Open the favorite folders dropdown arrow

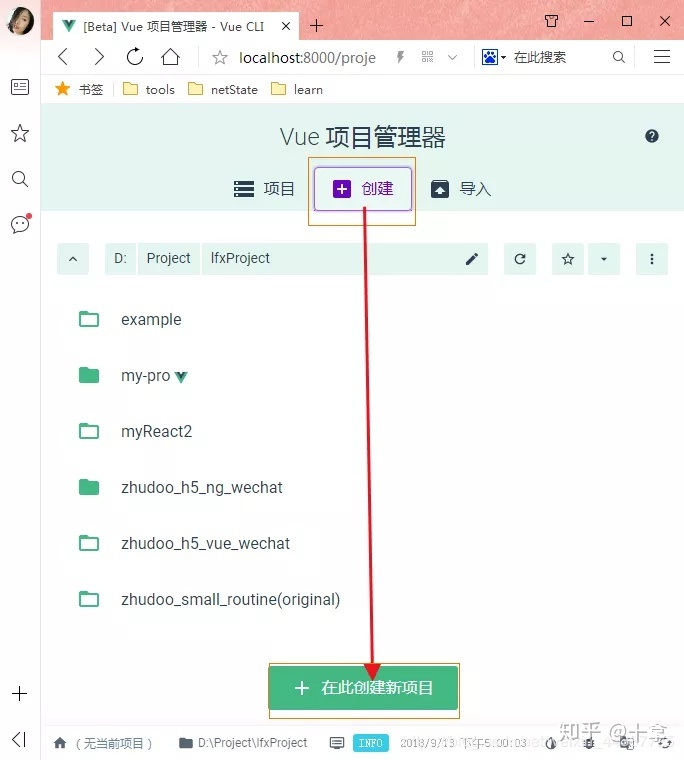[604, 259]
